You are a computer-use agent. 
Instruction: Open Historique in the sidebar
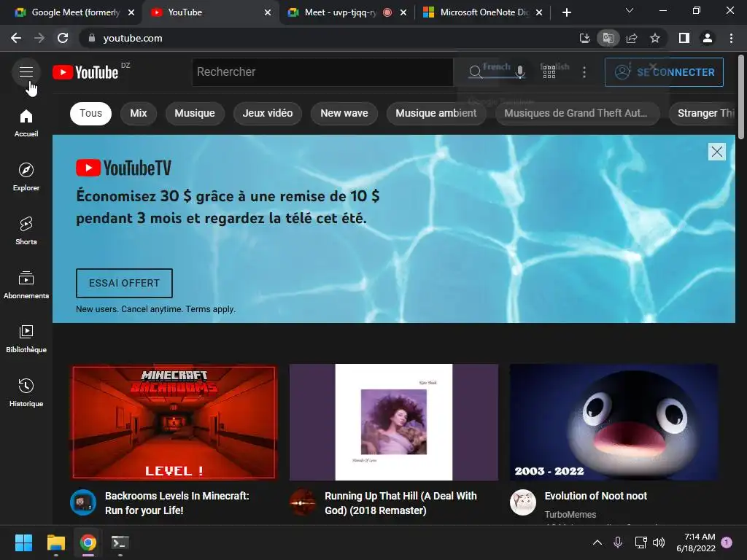click(x=26, y=392)
